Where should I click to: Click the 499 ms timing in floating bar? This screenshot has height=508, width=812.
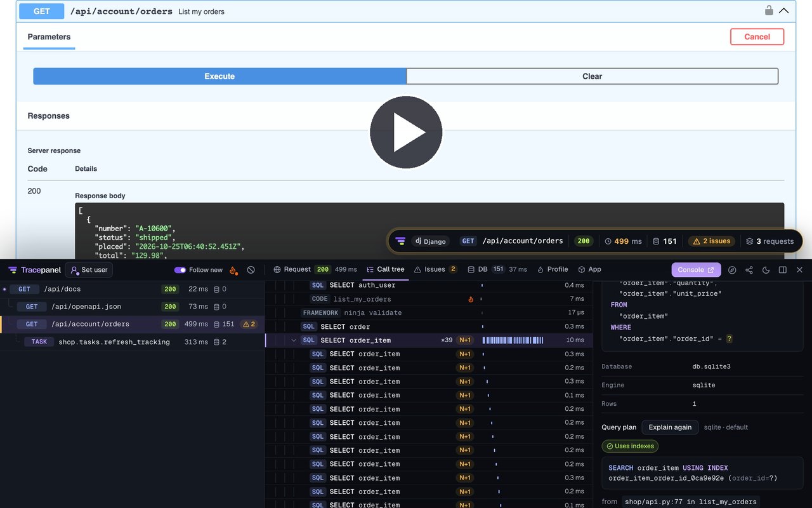pos(623,241)
